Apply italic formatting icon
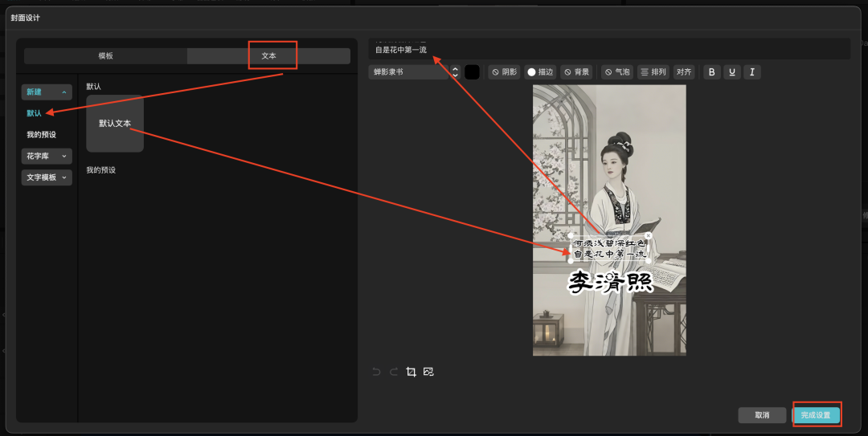 (x=751, y=72)
